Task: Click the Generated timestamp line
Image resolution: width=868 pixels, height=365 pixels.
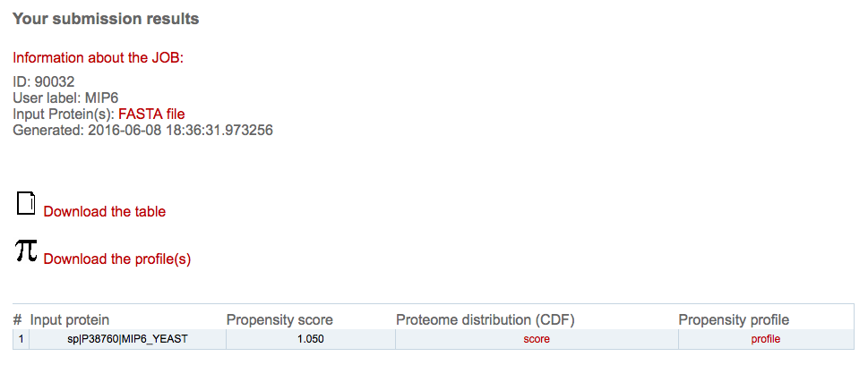Action: pyautogui.click(x=142, y=132)
